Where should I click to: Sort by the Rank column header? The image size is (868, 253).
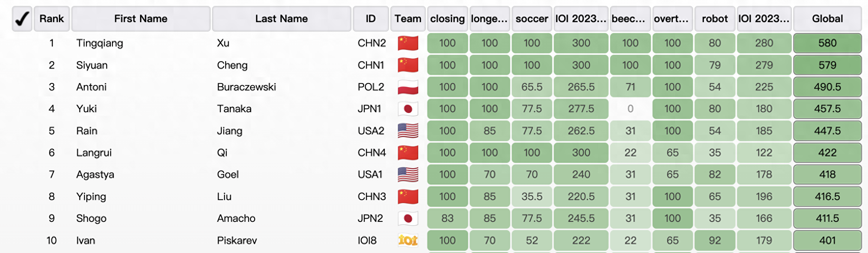pos(52,19)
